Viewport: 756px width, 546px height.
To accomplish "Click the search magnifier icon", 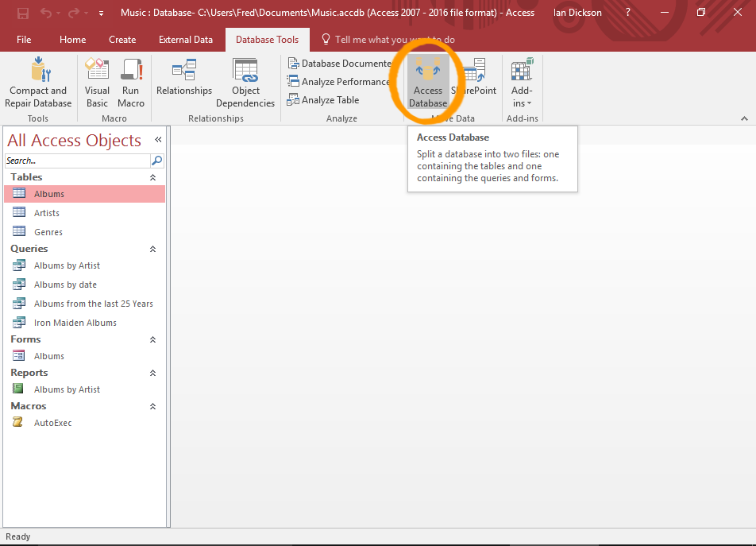I will pos(157,161).
